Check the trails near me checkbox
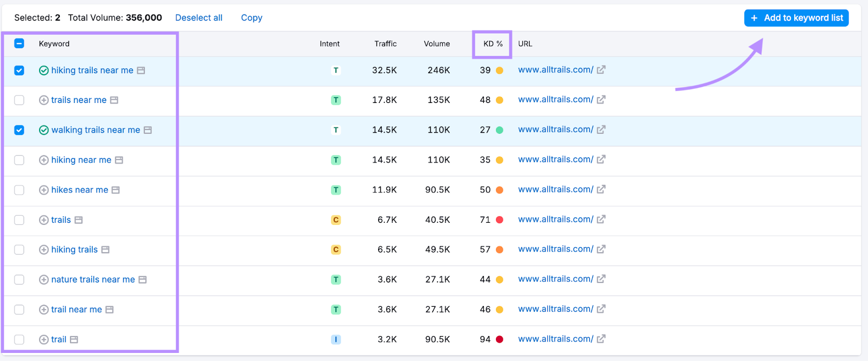Image resolution: width=868 pixels, height=361 pixels. pyautogui.click(x=19, y=100)
